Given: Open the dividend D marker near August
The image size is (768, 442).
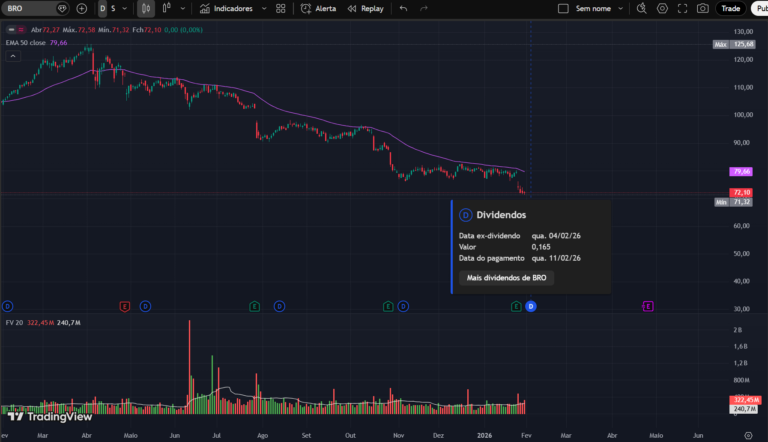Looking at the screenshot, I should click(279, 307).
